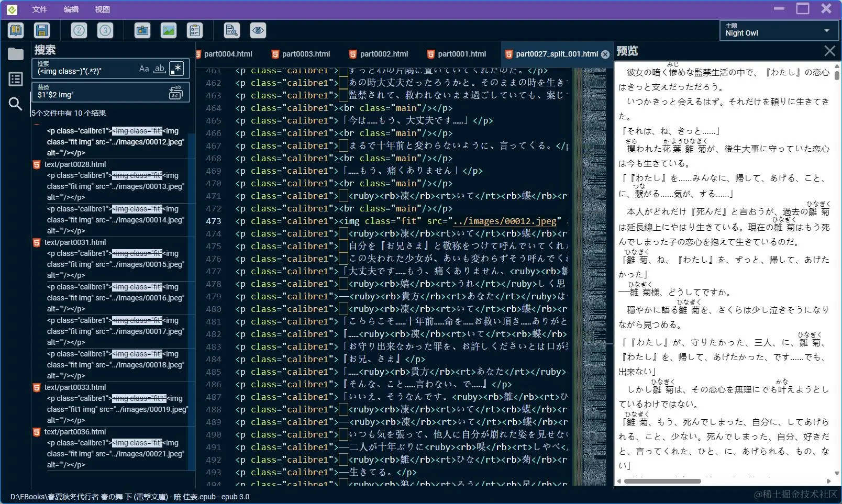842x504 pixels.
Task: Toggle whole word match ab option
Action: [x=160, y=69]
